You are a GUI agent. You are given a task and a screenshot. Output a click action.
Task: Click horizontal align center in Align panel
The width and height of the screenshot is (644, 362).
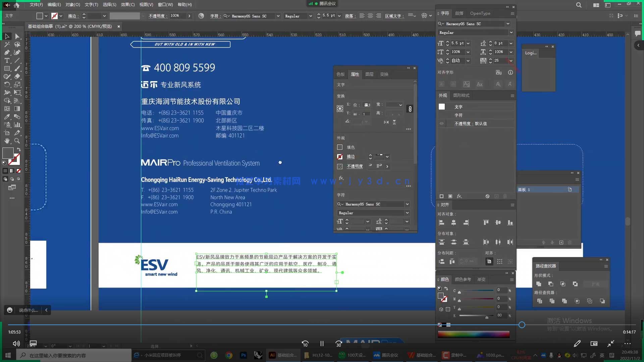(x=453, y=223)
